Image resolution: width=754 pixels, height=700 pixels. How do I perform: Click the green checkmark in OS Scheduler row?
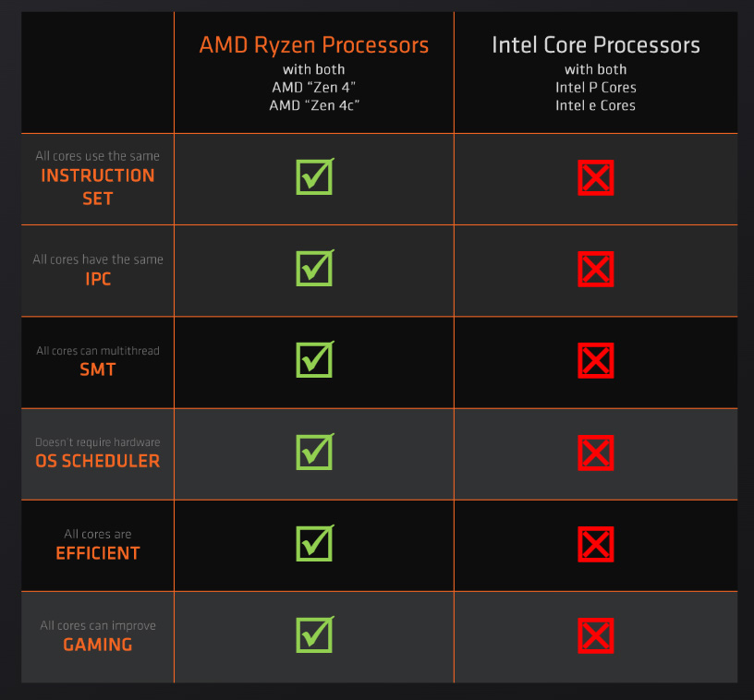click(315, 452)
